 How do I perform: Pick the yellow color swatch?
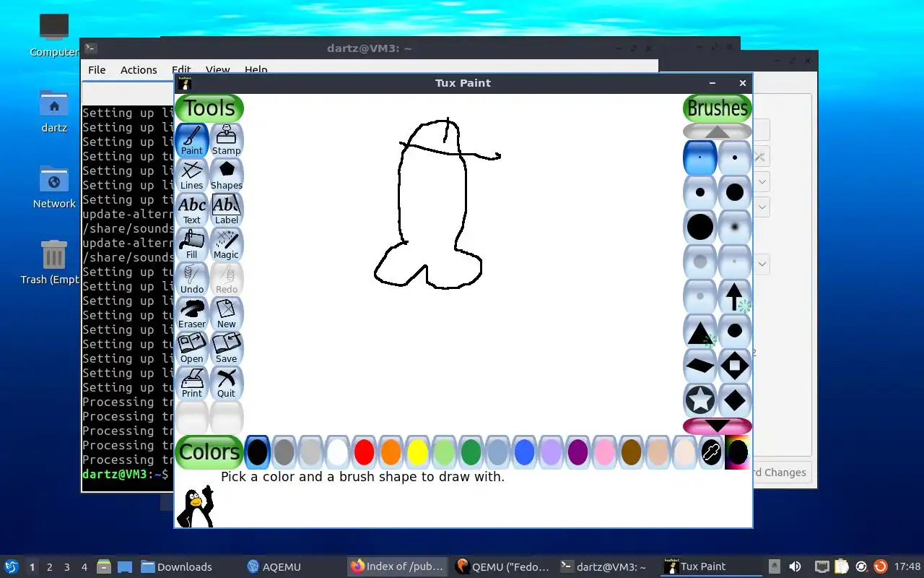click(417, 452)
